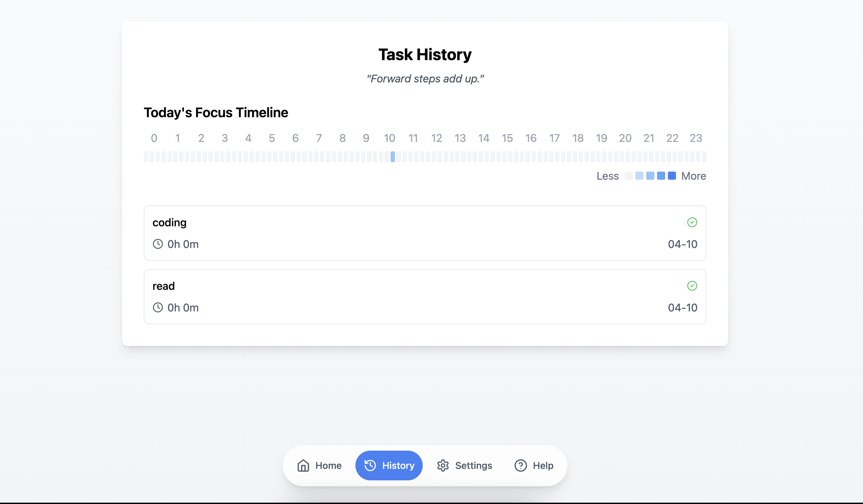Click the Help question mark icon
Image resolution: width=863 pixels, height=504 pixels.
[x=520, y=465]
